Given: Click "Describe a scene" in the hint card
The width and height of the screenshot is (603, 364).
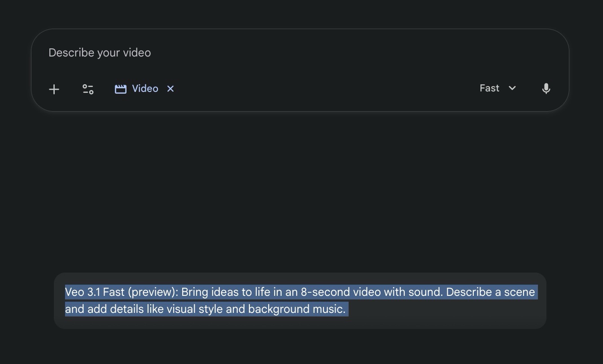Looking at the screenshot, I should (490, 292).
